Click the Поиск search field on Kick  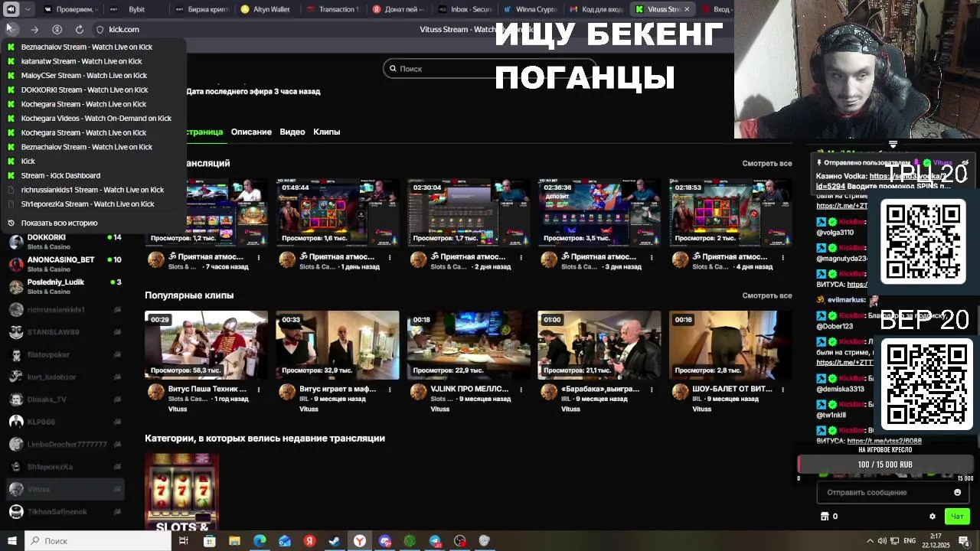(x=490, y=69)
